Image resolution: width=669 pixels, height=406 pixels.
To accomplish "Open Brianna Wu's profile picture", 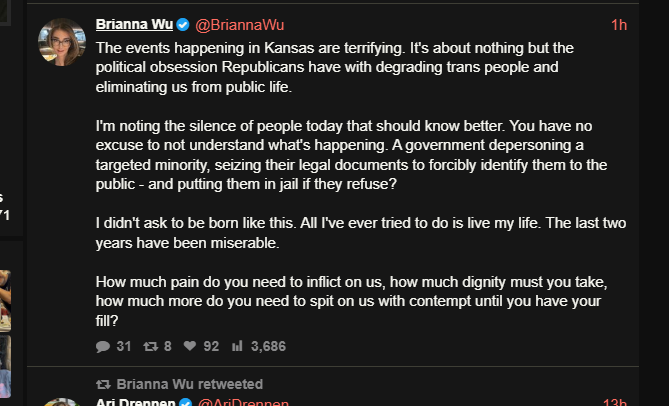I will click(x=62, y=42).
